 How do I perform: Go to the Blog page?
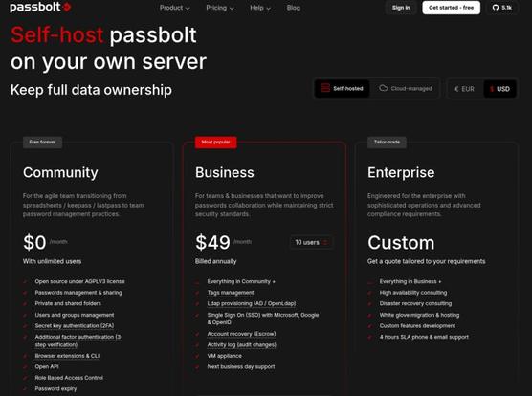coord(293,8)
